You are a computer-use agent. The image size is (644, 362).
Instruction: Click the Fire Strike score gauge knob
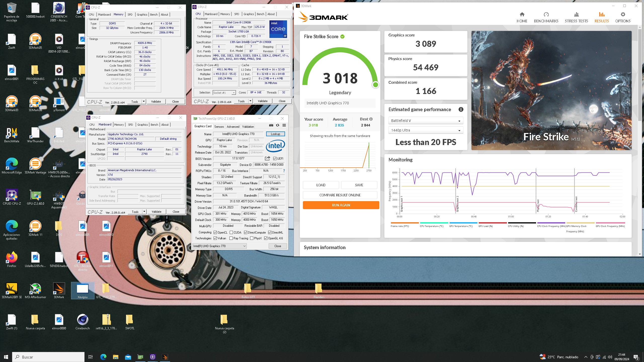(375, 85)
